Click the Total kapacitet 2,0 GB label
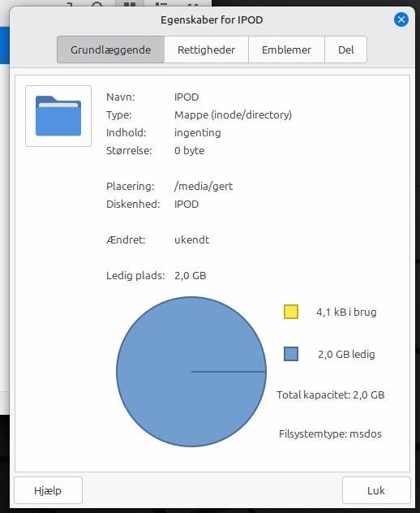Image resolution: width=420 pixels, height=513 pixels. click(331, 394)
